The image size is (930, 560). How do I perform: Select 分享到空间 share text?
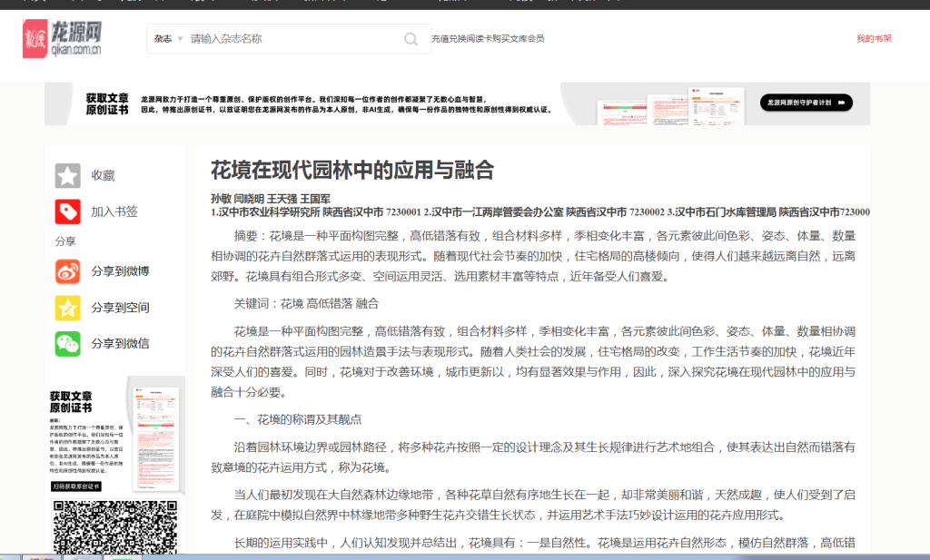click(x=120, y=308)
